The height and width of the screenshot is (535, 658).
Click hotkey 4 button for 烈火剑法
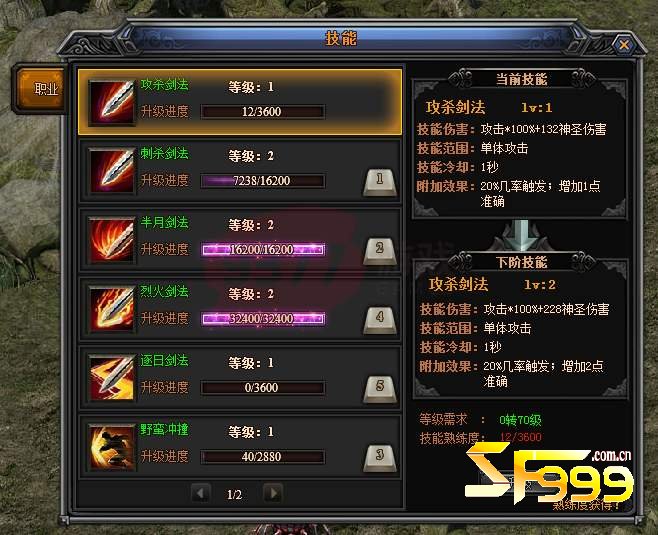click(380, 321)
